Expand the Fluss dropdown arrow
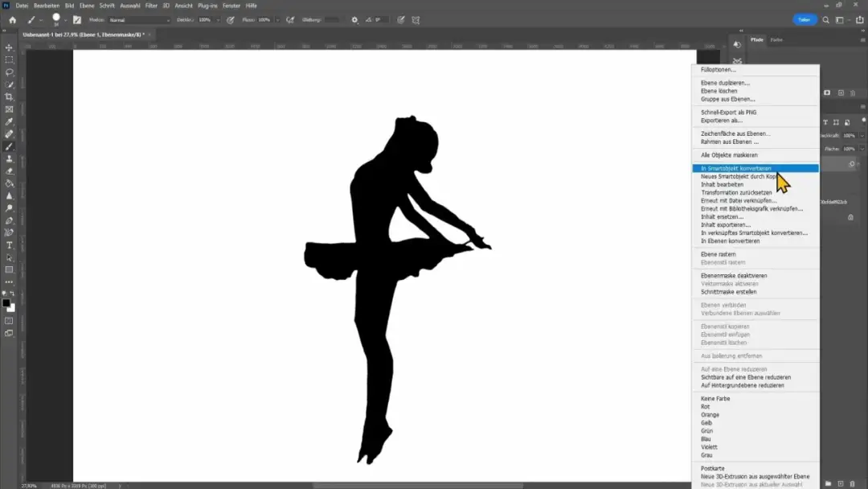868x489 pixels. 277,19
